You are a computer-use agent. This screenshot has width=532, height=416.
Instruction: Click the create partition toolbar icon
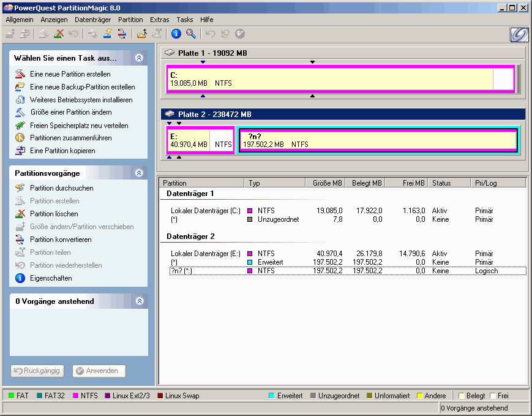pyautogui.click(x=43, y=34)
